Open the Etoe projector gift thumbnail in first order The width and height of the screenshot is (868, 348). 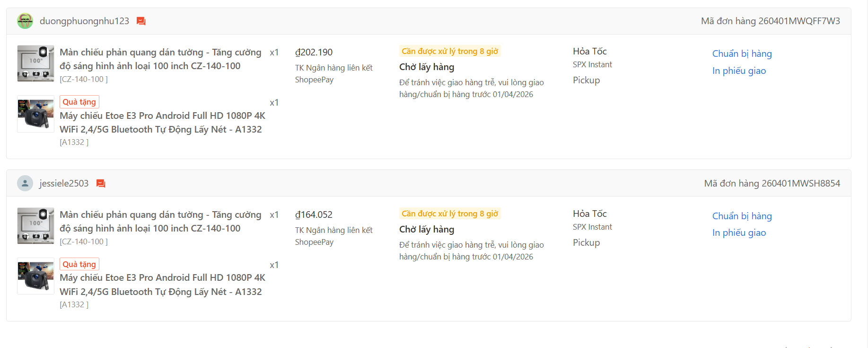35,114
